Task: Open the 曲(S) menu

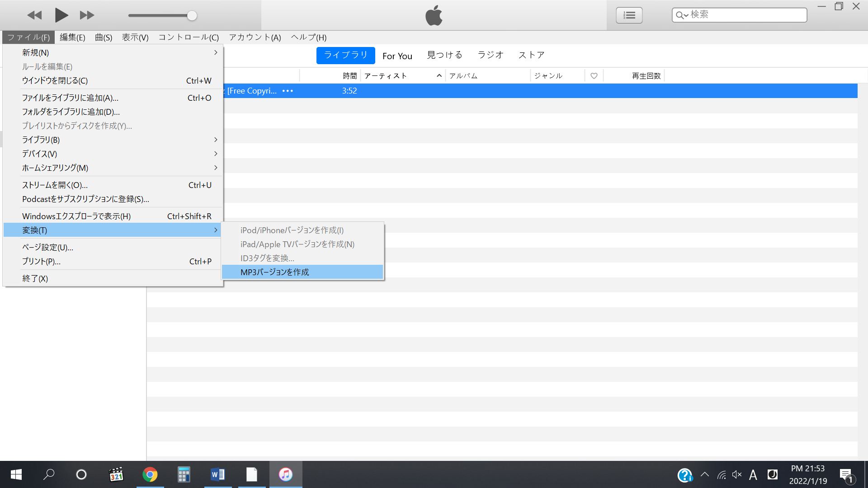Action: [x=104, y=38]
